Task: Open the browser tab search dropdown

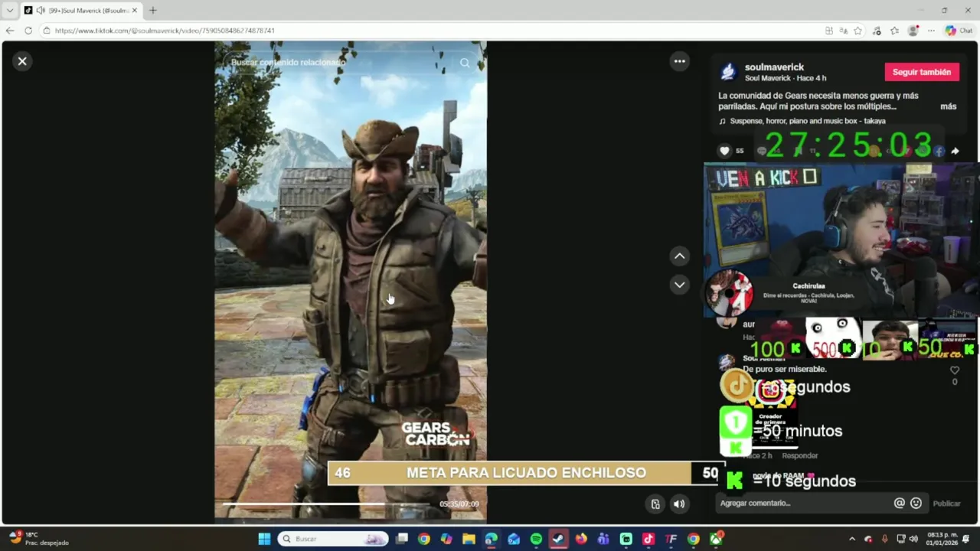Action: tap(10, 10)
